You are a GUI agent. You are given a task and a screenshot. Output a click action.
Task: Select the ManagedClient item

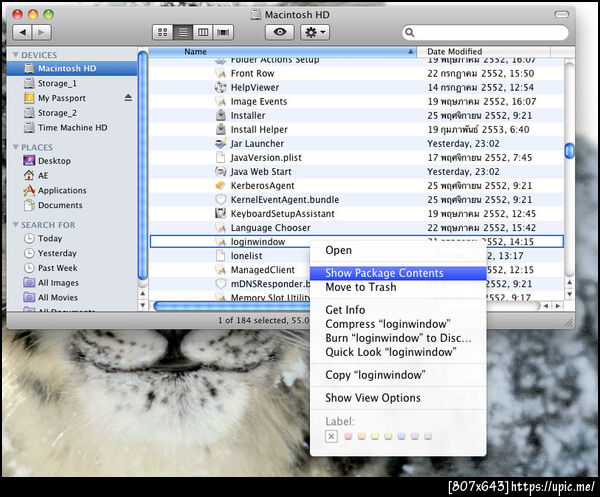click(230, 270)
